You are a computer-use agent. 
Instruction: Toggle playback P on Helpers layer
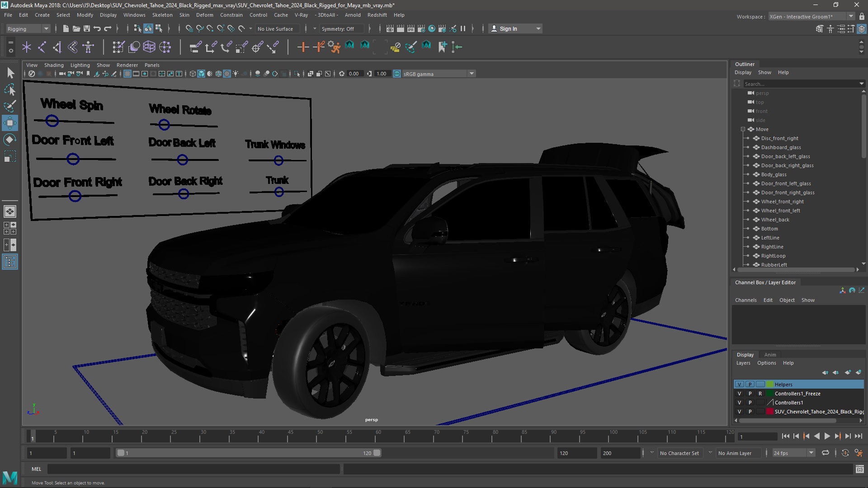click(750, 385)
